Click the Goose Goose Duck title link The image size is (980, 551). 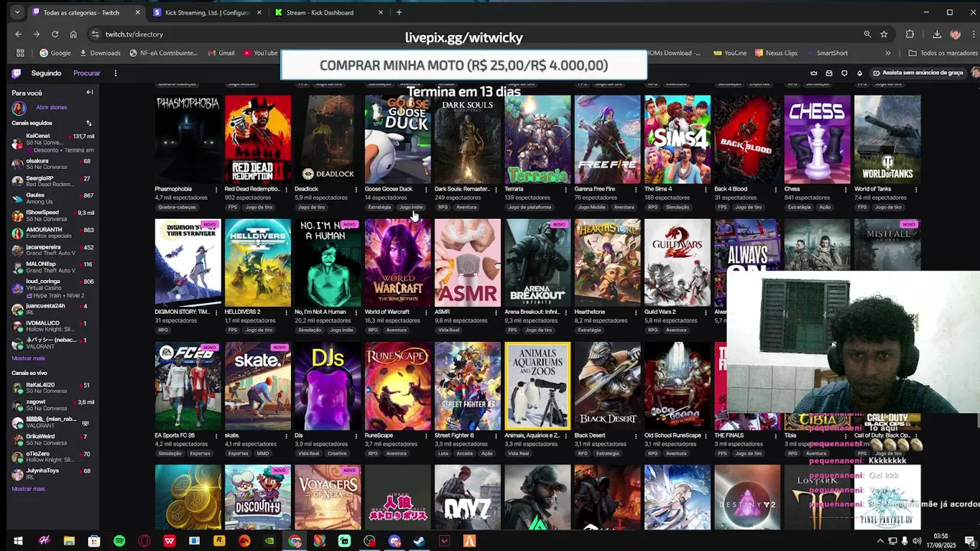click(388, 189)
